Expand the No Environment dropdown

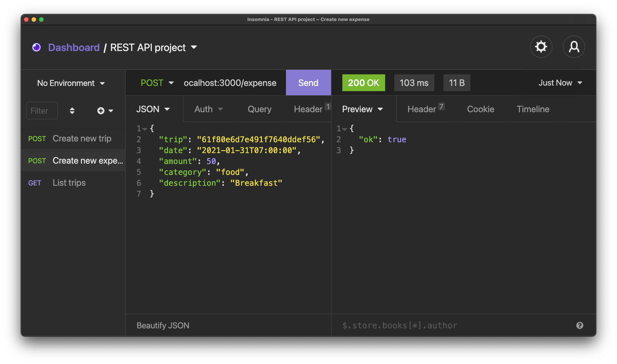[x=71, y=83]
